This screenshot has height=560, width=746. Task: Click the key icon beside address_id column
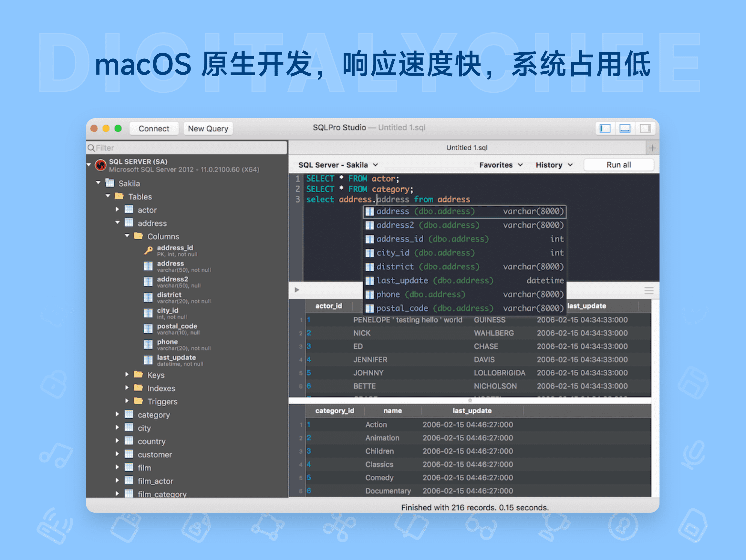coord(148,251)
